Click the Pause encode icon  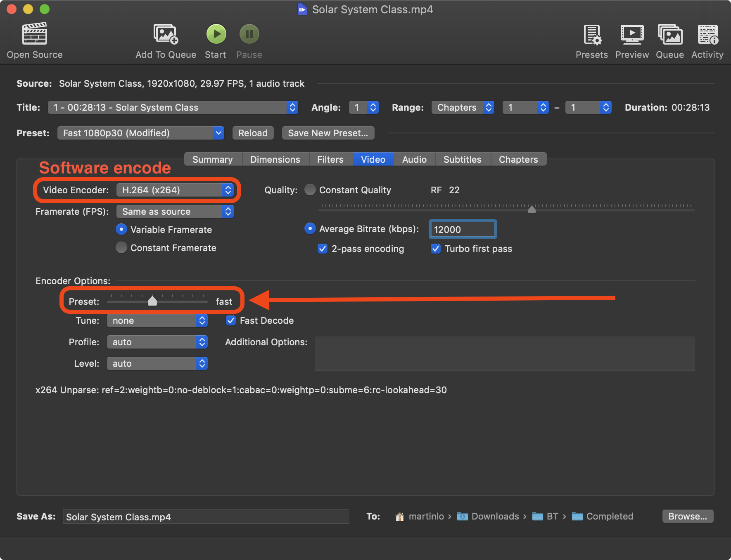pyautogui.click(x=249, y=34)
